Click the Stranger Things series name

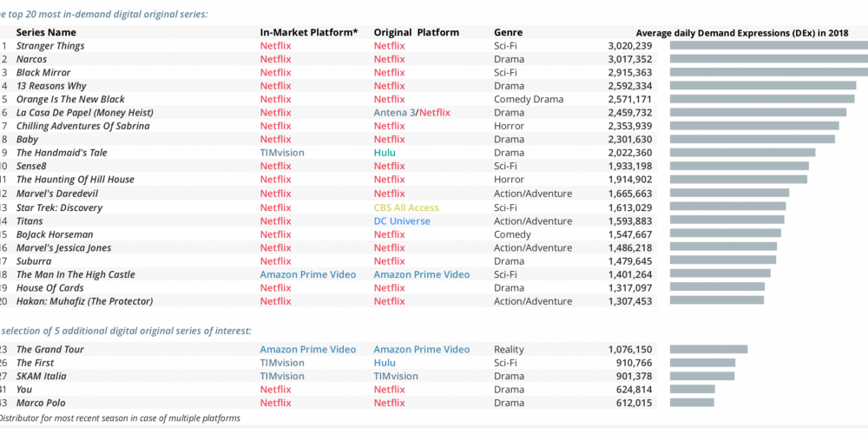[50, 46]
